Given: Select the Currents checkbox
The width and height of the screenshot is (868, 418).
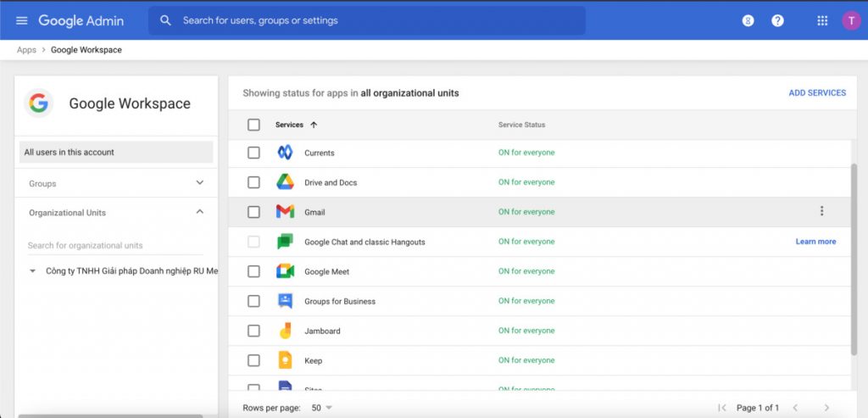Looking at the screenshot, I should (x=253, y=153).
